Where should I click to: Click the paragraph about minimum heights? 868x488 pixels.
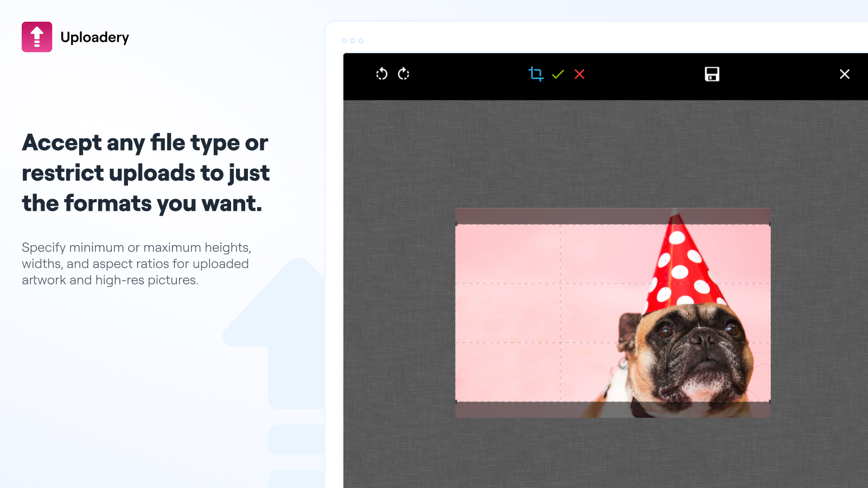tap(136, 264)
